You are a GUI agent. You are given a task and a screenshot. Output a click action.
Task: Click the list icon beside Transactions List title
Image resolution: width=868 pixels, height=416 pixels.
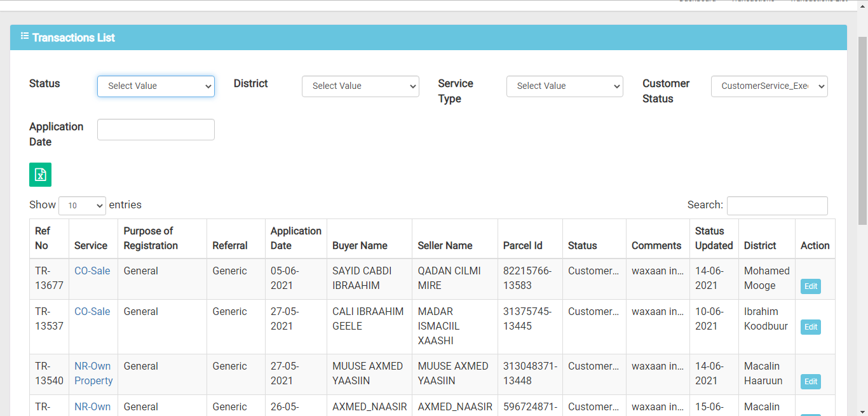25,36
